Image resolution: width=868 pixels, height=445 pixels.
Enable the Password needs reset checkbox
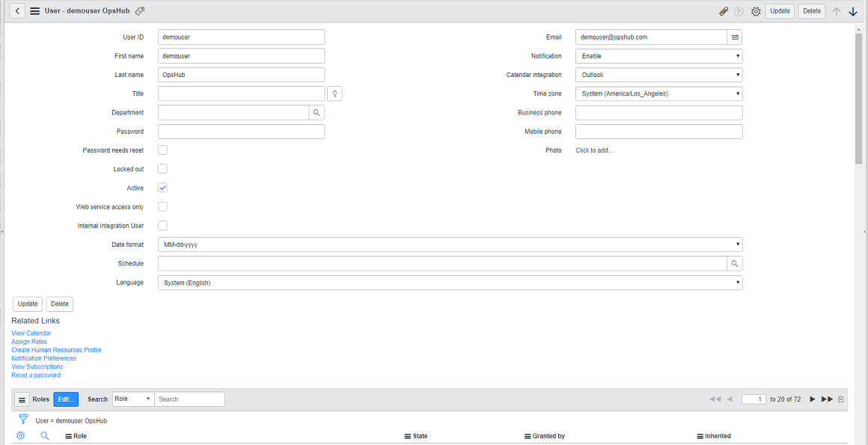(x=162, y=150)
